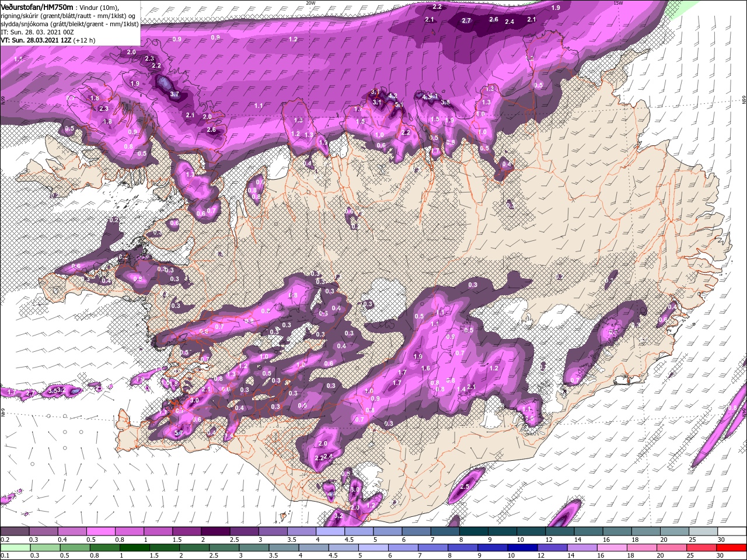Image resolution: width=747 pixels, height=560 pixels.
Task: Click the Veðurstofan/HM750m title text
Action: 37,7
